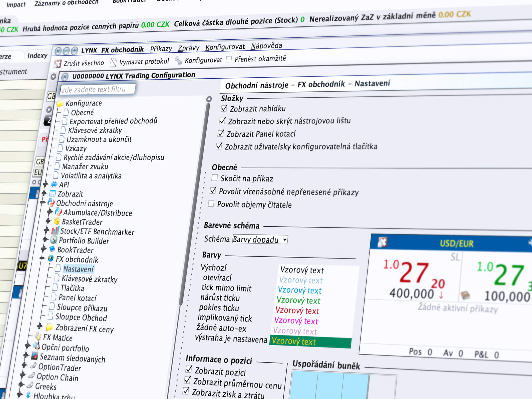
Task: Select Klávesové zkratky under FX obchodník
Action: point(89,279)
